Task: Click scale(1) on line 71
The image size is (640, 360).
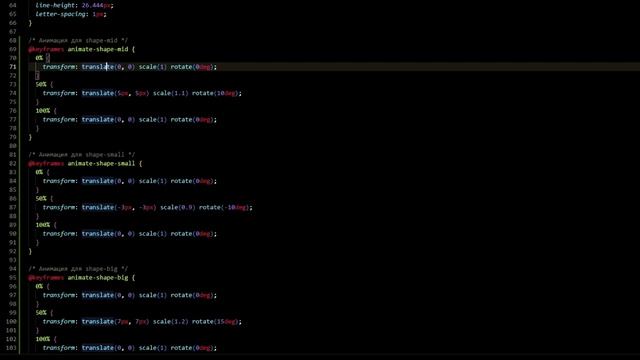Action: click(153, 67)
